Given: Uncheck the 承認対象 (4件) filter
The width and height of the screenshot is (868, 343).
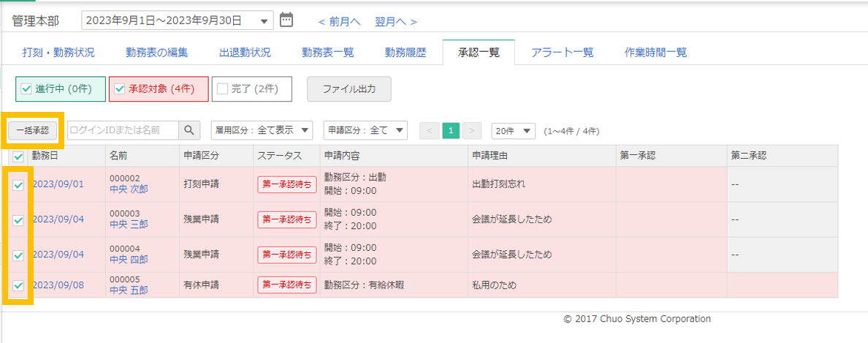Looking at the screenshot, I should point(120,89).
